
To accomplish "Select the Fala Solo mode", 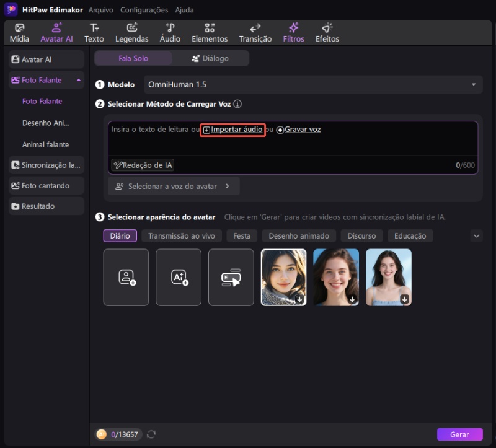I will [133, 58].
